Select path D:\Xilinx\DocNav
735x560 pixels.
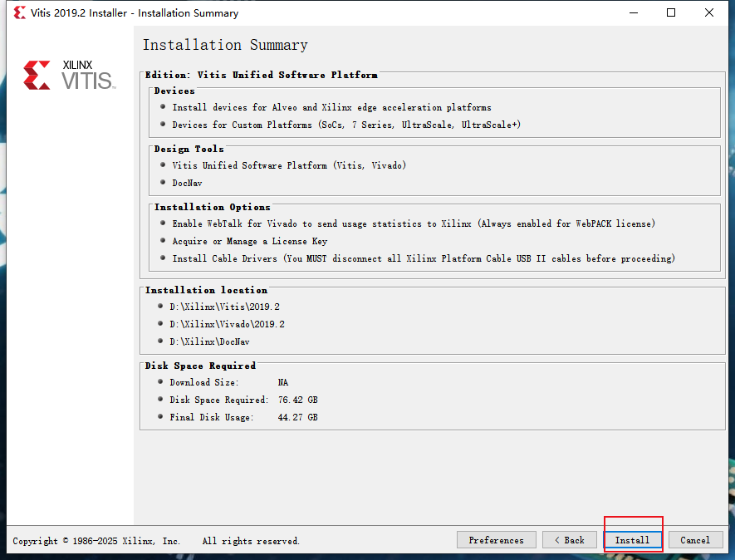[x=209, y=341]
